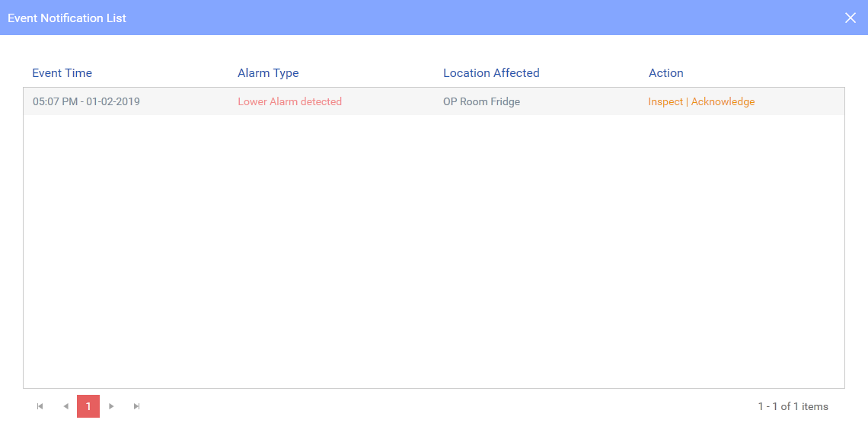Sort by Event Time column header

62,73
